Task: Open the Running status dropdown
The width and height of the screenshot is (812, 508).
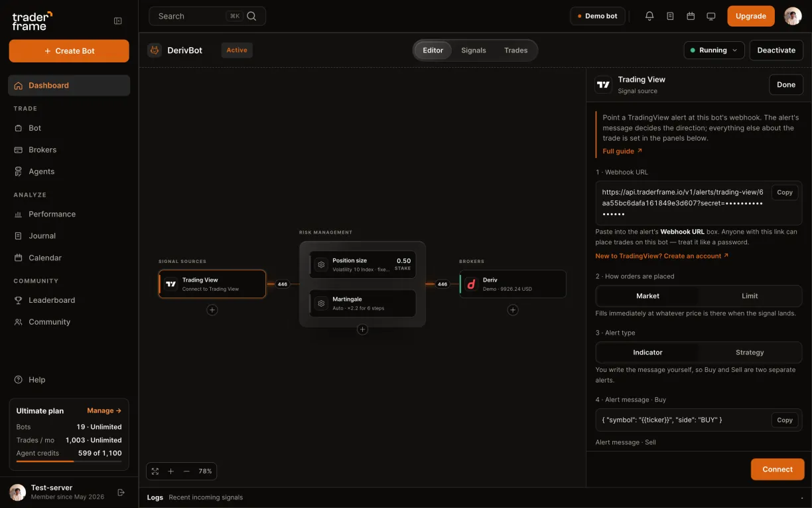Action: 714,50
